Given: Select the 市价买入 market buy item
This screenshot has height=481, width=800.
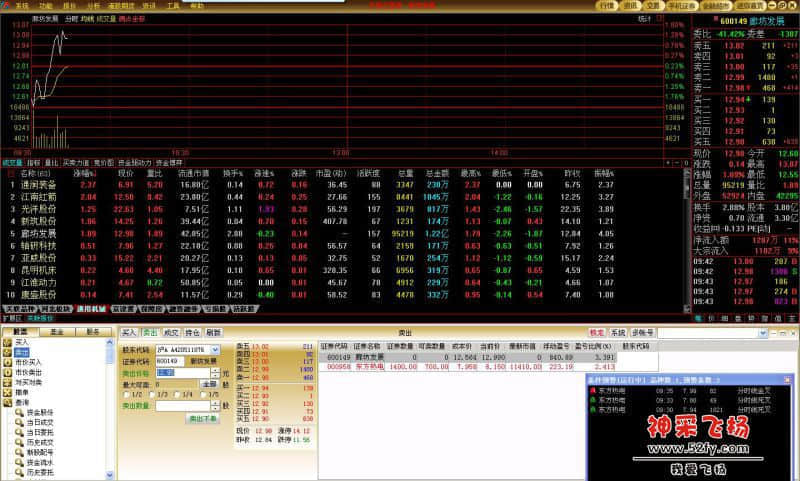Looking at the screenshot, I should pos(27,362).
